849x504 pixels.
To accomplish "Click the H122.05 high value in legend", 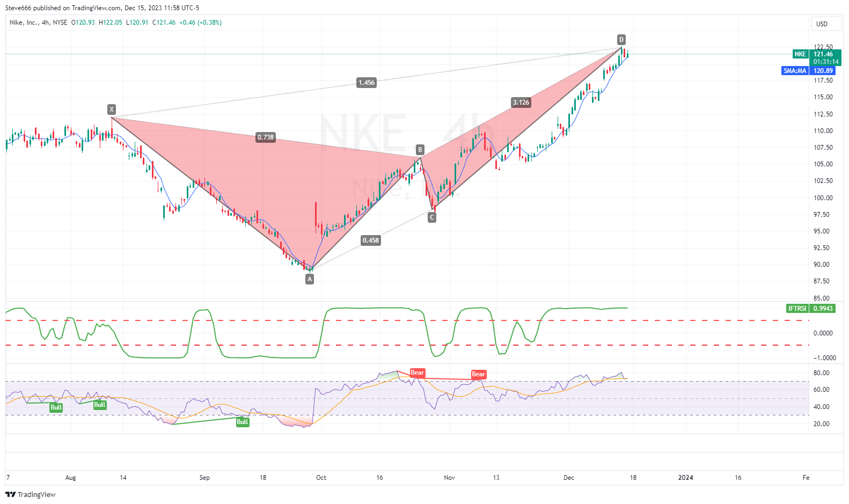I will click(x=111, y=23).
